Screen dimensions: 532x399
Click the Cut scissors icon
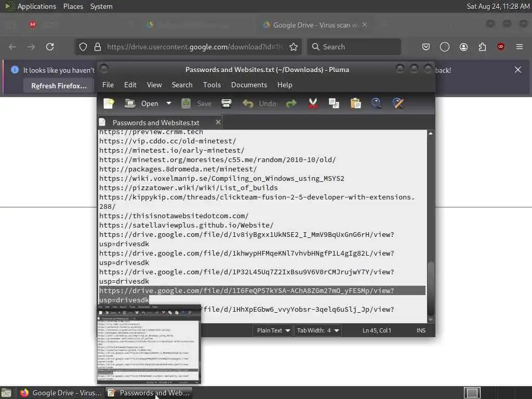click(x=312, y=103)
